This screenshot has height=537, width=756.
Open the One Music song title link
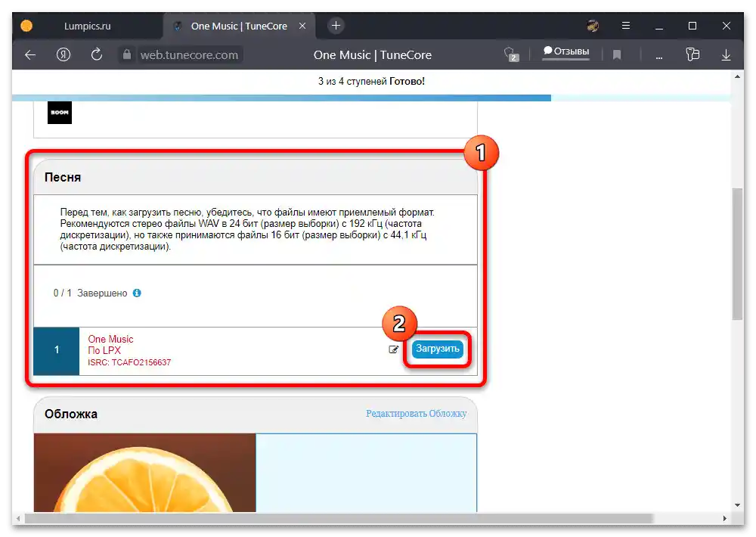tap(110, 339)
